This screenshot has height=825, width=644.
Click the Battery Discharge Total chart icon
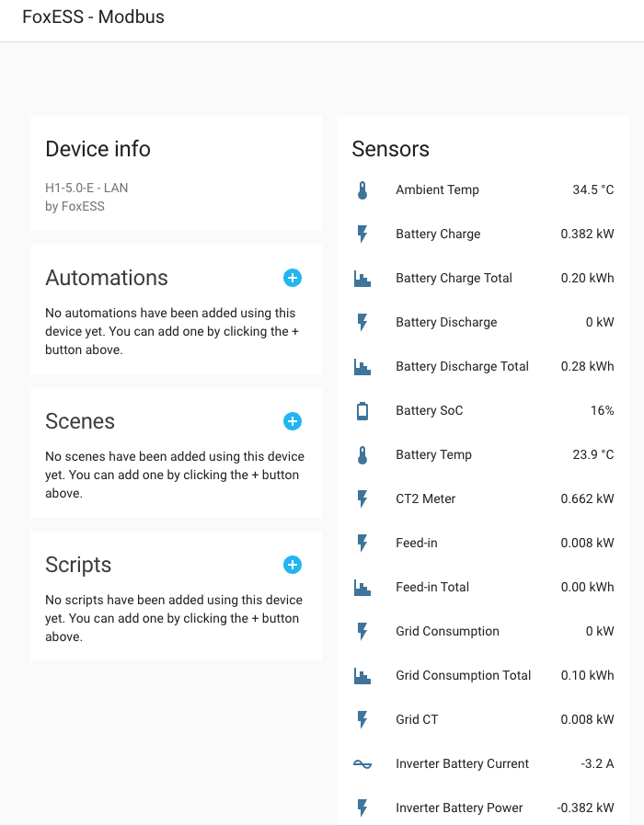point(362,366)
